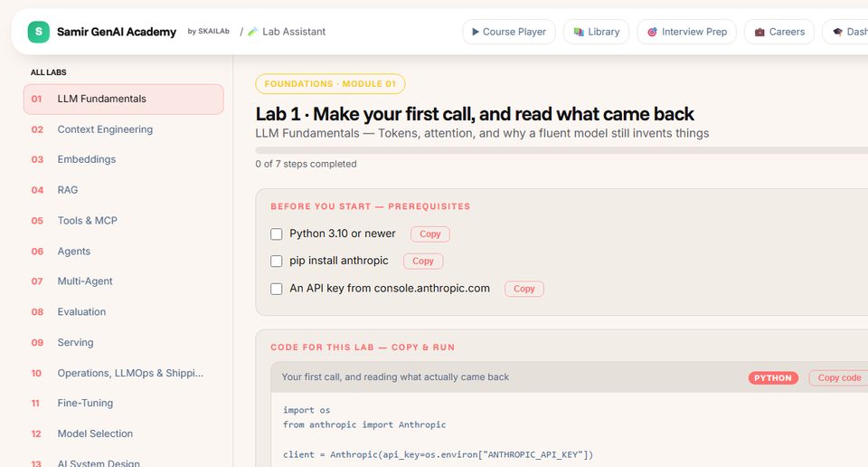Open lab 04 RAG
Viewport: 868px width, 467px height.
124,190
